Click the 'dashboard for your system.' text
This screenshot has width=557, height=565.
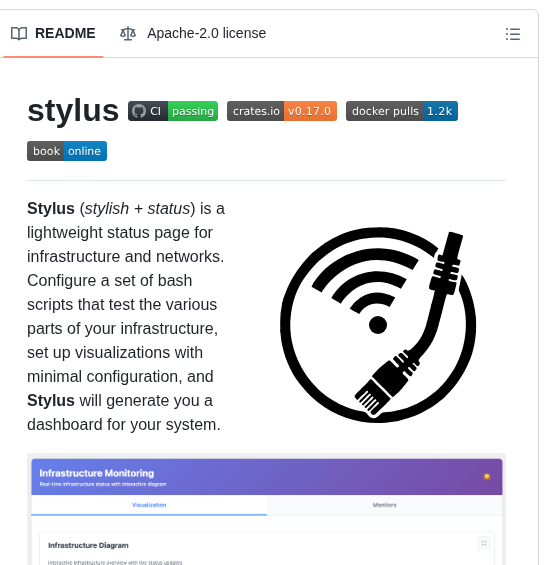tap(124, 424)
